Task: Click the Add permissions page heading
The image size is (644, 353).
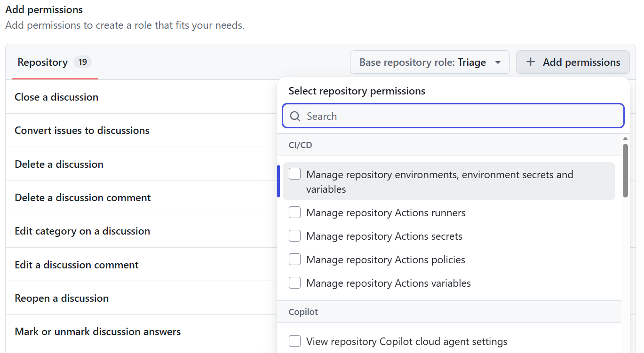Action: click(44, 9)
